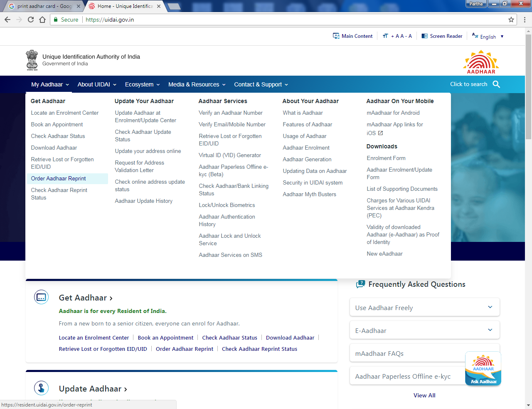
Task: Click the Update Aadhaar card icon
Action: pos(41,388)
